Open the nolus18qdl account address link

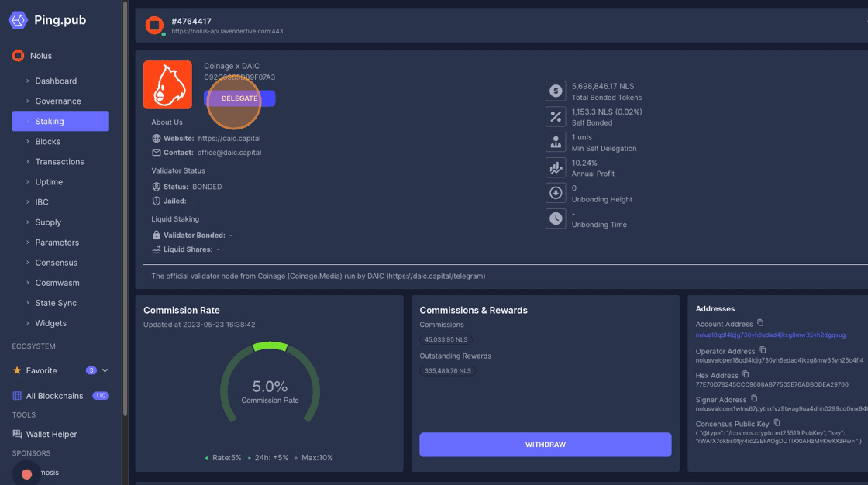[770, 335]
